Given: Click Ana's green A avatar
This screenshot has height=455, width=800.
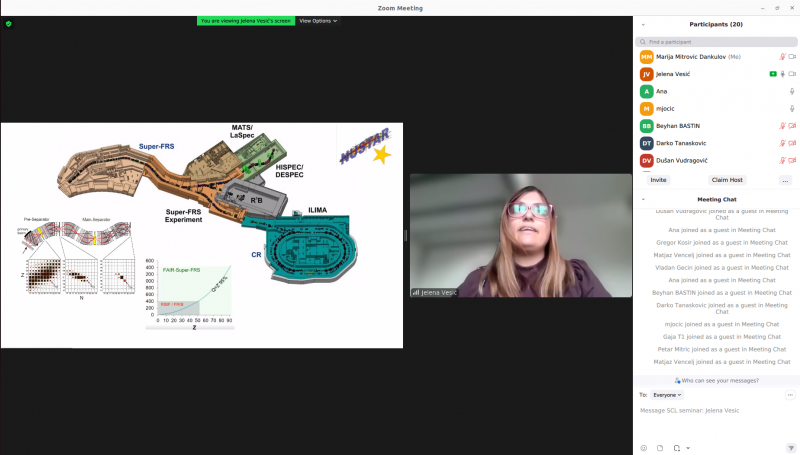Looking at the screenshot, I should click(646, 92).
